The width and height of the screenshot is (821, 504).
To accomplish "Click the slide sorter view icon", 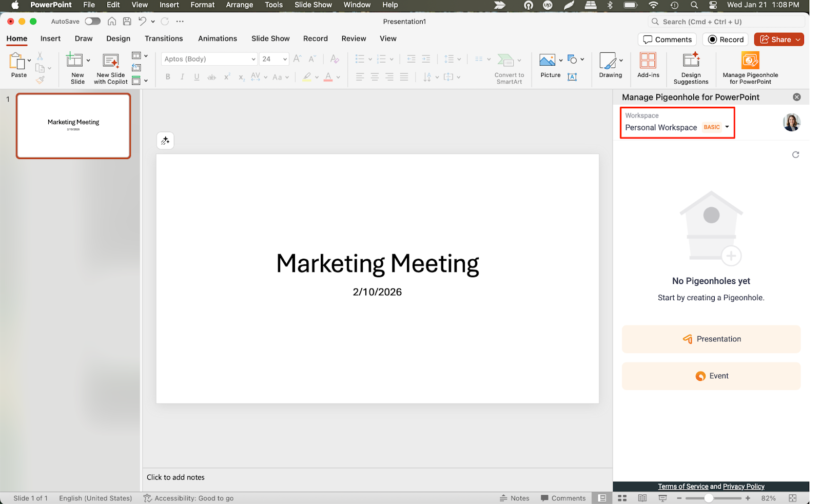I will [622, 498].
